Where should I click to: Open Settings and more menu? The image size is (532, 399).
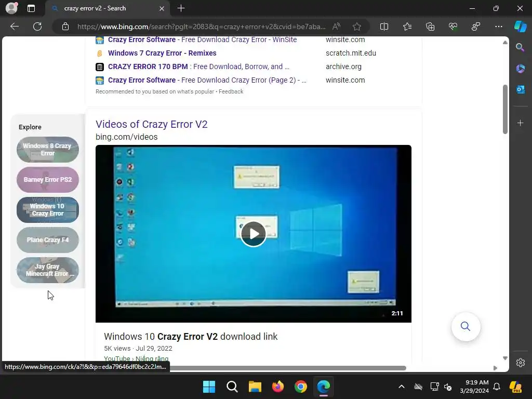499,26
